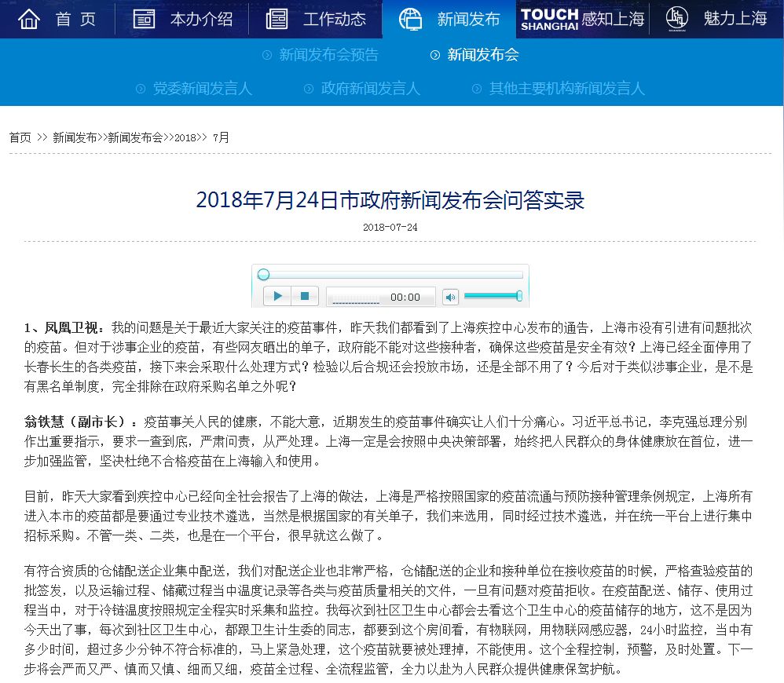Click the 00:00 time display
Screen dimensions: 784x683
(x=405, y=298)
